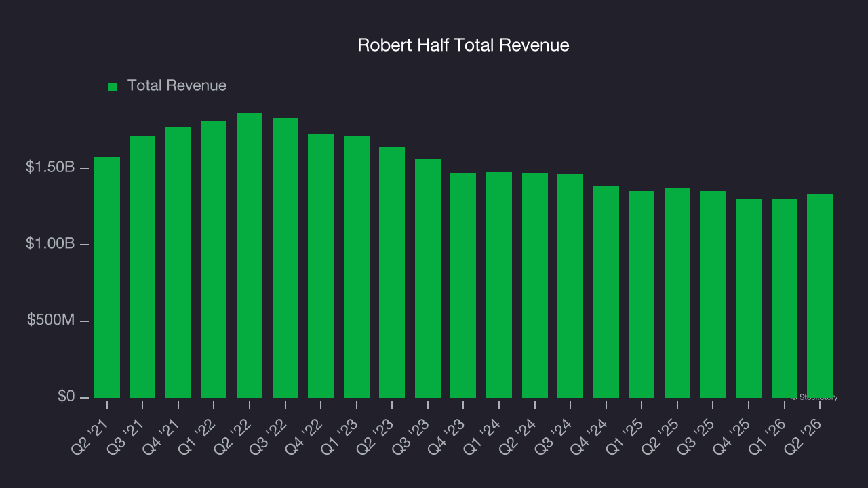Click the bar for Q2 '23
The image size is (868, 488).
[x=392, y=272]
